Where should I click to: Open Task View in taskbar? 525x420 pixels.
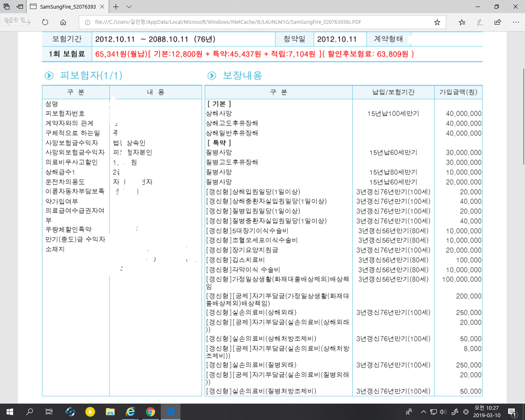[49, 412]
